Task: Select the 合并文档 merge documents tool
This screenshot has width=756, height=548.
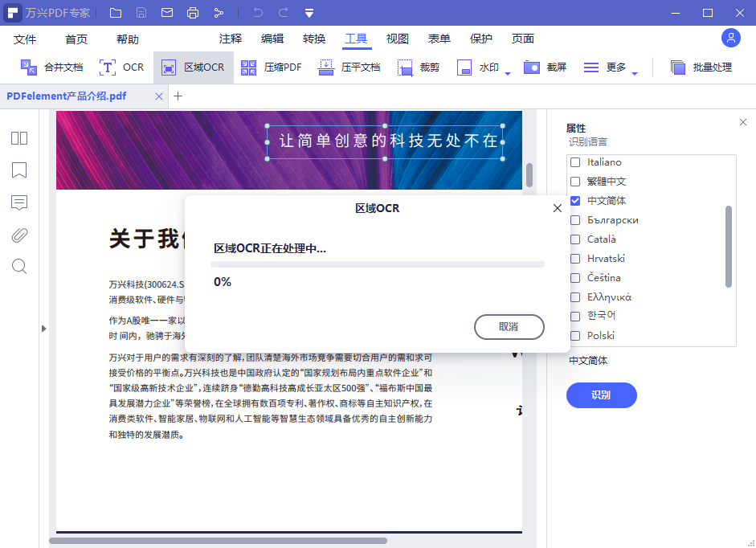Action: click(51, 67)
